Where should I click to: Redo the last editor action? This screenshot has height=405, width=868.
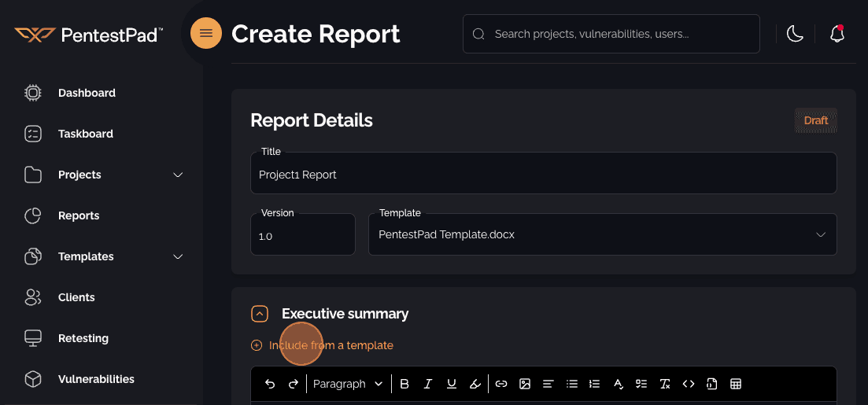click(x=294, y=384)
